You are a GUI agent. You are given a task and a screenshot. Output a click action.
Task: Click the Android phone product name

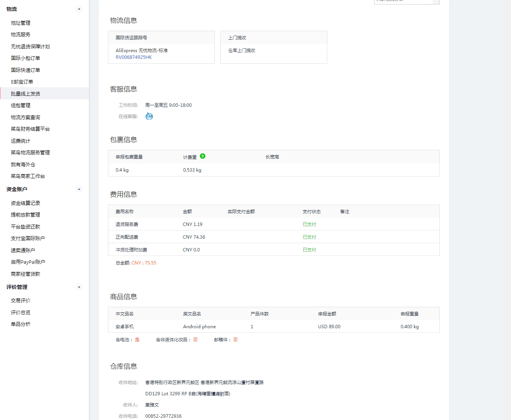199,327
